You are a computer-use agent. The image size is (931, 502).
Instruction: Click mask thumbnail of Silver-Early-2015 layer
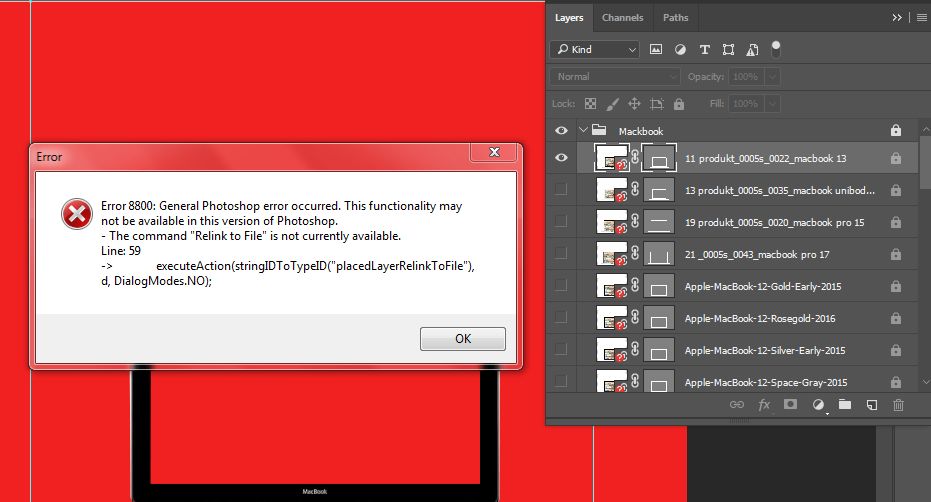tap(659, 350)
